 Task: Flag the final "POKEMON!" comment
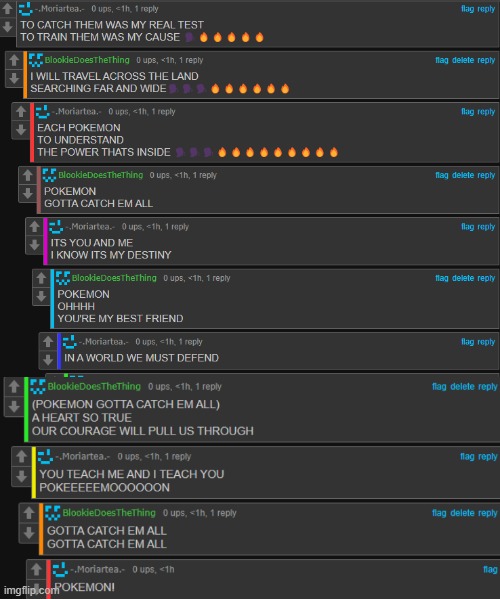tap(490, 570)
